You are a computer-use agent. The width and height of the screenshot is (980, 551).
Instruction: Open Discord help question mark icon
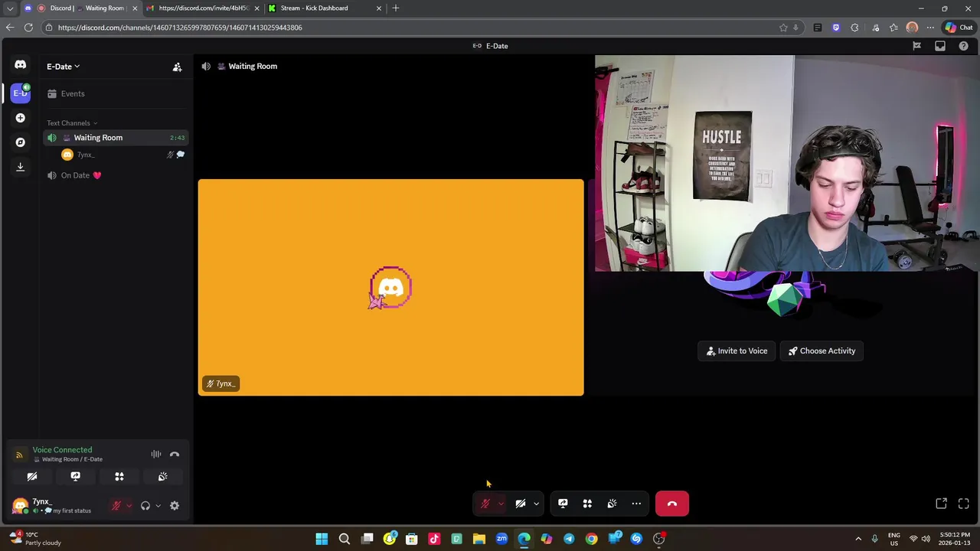click(x=963, y=46)
